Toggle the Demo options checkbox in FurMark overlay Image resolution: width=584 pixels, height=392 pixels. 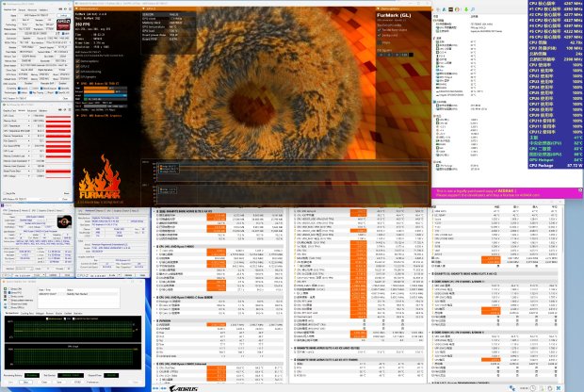coord(78,61)
